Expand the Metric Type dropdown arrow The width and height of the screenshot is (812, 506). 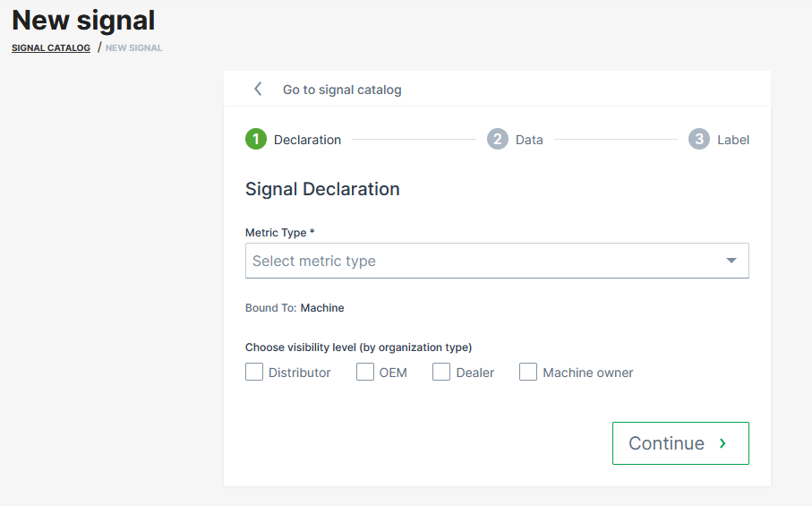coord(731,261)
